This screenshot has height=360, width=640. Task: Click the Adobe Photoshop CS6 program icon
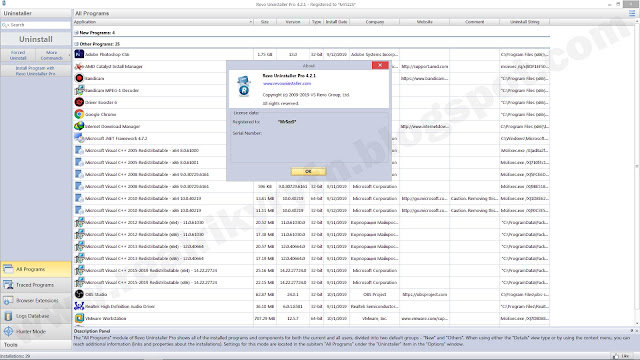(x=79, y=54)
